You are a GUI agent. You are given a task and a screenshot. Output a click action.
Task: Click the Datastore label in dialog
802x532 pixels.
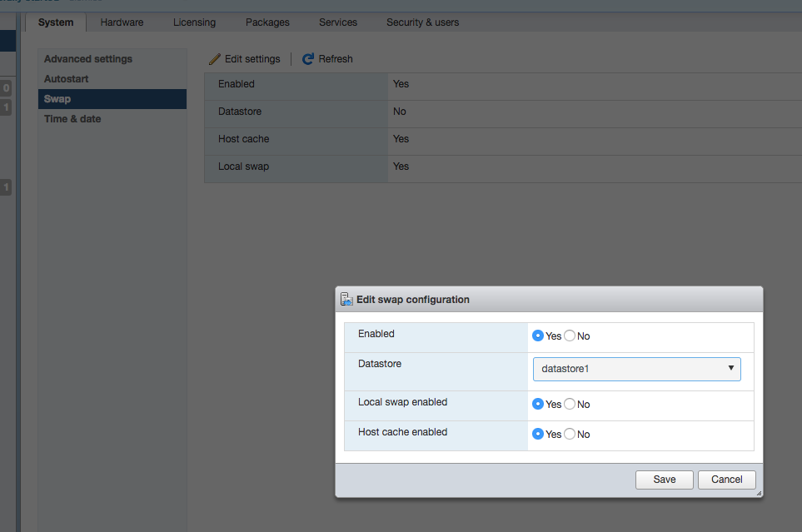pyautogui.click(x=380, y=364)
